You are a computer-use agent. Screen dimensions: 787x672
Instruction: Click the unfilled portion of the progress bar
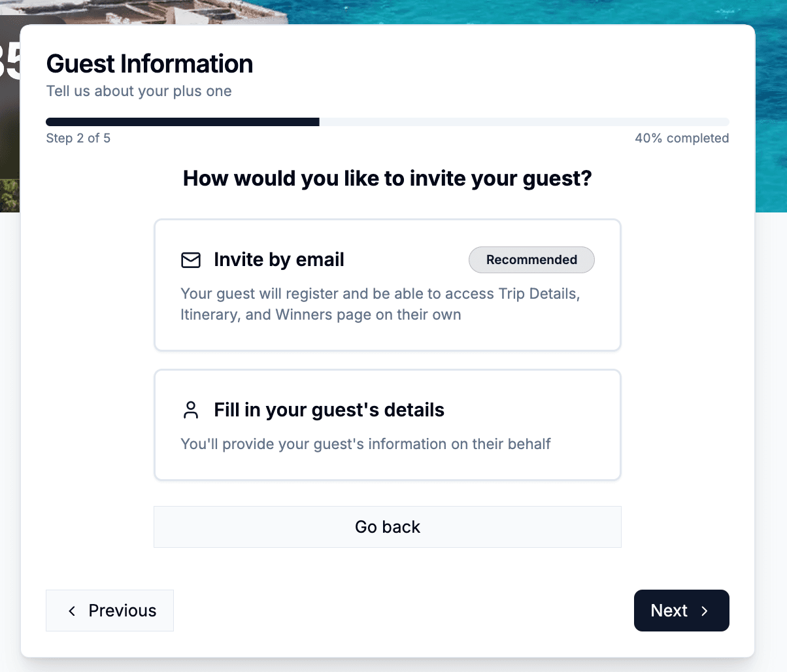tap(524, 122)
